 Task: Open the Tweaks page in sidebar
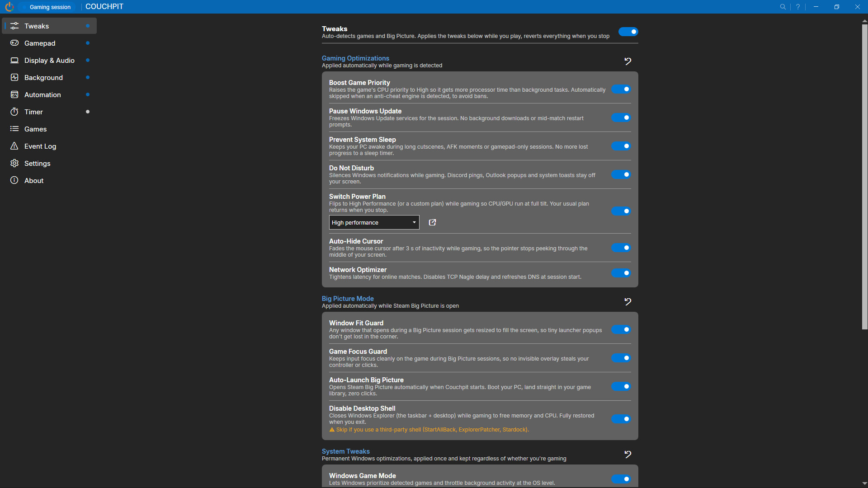pos(49,26)
